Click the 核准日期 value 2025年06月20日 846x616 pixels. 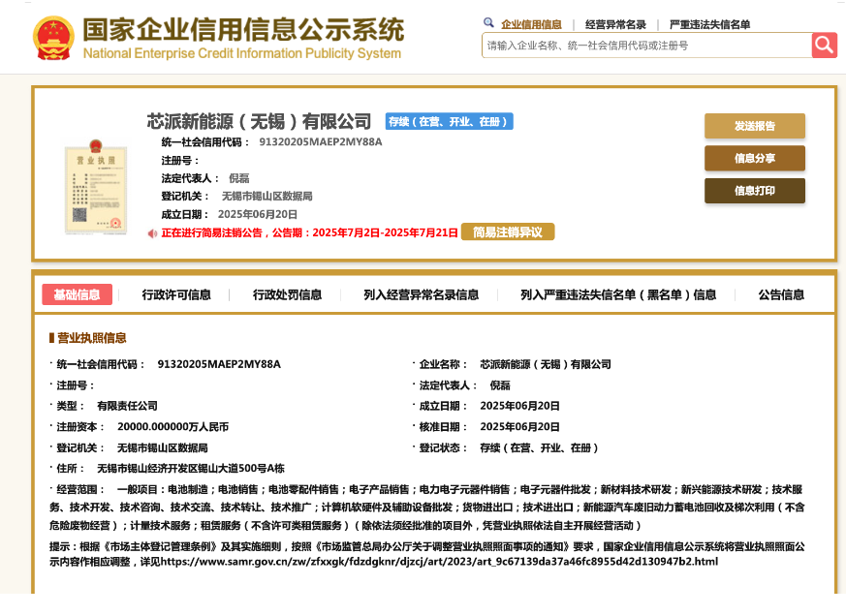519,427
